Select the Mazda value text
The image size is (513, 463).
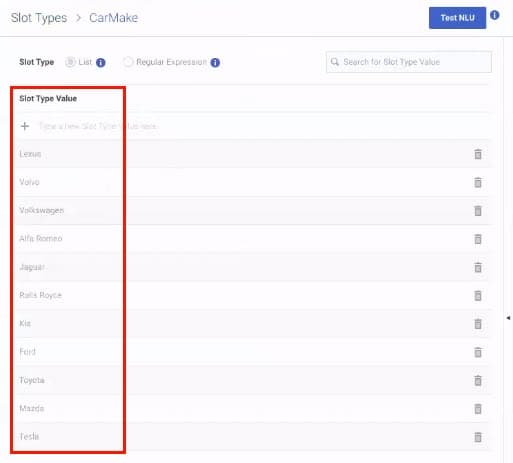[32, 408]
